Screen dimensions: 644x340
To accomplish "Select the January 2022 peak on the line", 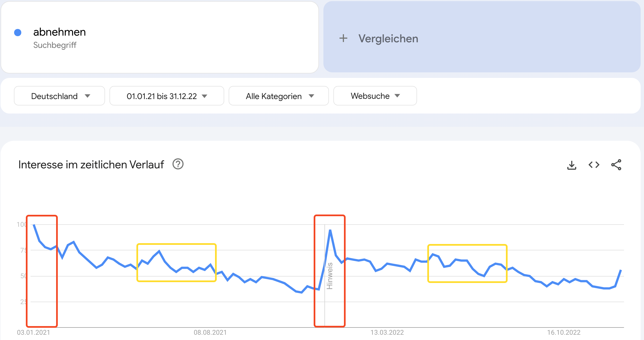I will click(330, 230).
